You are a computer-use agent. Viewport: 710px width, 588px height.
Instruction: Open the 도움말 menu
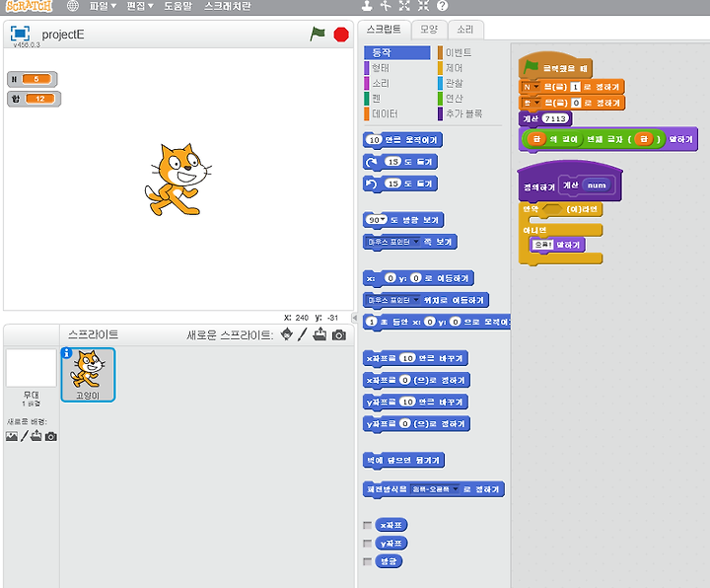point(177,6)
